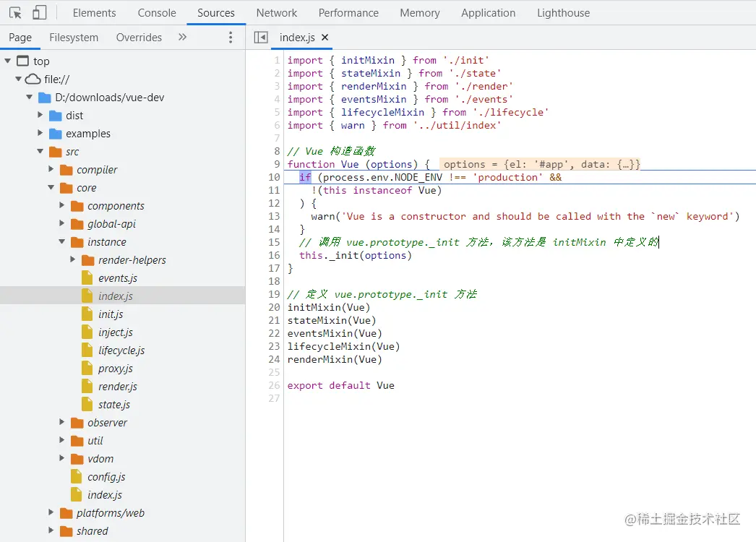Collapse the file:// origin arrow
The width and height of the screenshot is (756, 542).
[x=18, y=79]
